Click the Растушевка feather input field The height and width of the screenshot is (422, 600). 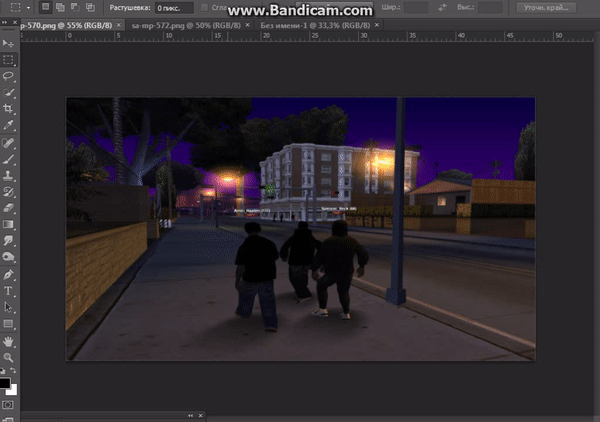[174, 8]
